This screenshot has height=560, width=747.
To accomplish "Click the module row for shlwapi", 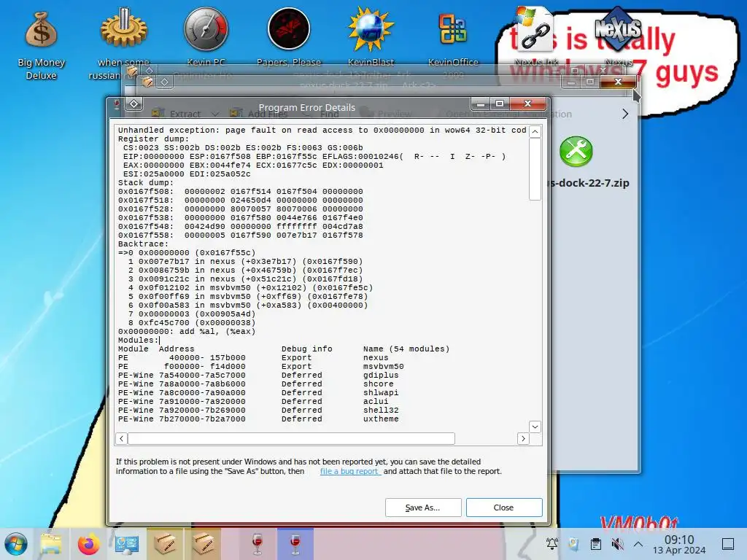I will tap(258, 393).
